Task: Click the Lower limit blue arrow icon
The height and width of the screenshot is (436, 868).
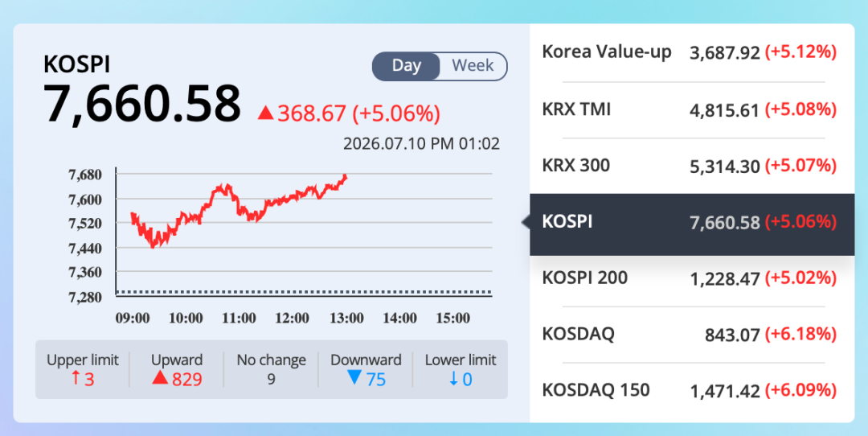Action: point(453,379)
